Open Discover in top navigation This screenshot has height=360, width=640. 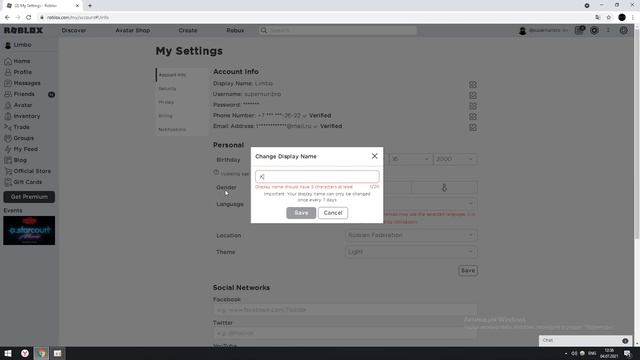pyautogui.click(x=74, y=31)
